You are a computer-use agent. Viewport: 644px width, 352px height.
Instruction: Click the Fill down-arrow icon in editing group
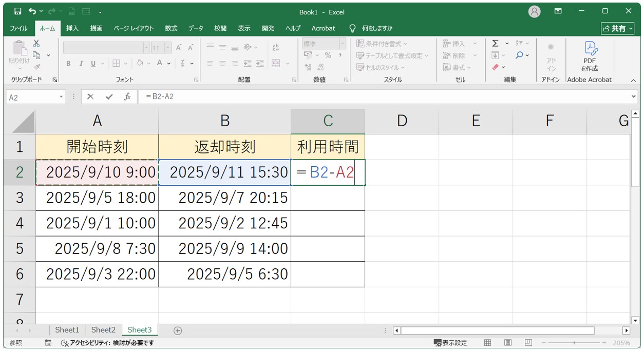pos(495,55)
